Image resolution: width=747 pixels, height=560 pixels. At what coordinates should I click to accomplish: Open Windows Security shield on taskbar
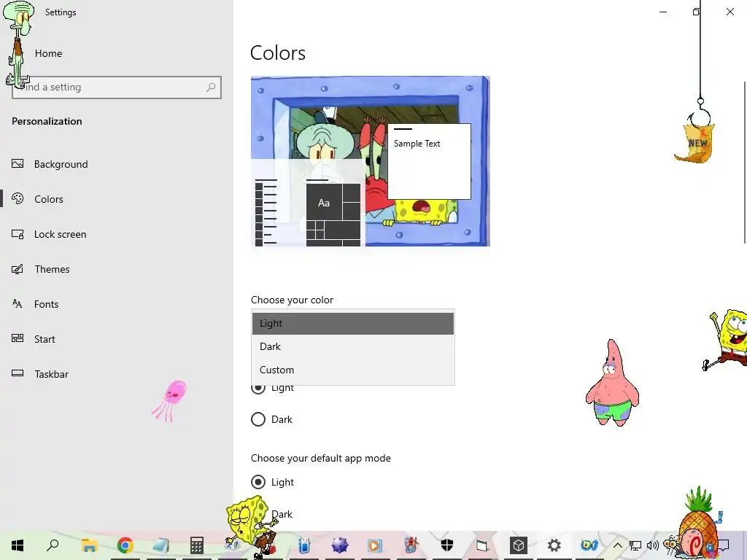tap(447, 545)
